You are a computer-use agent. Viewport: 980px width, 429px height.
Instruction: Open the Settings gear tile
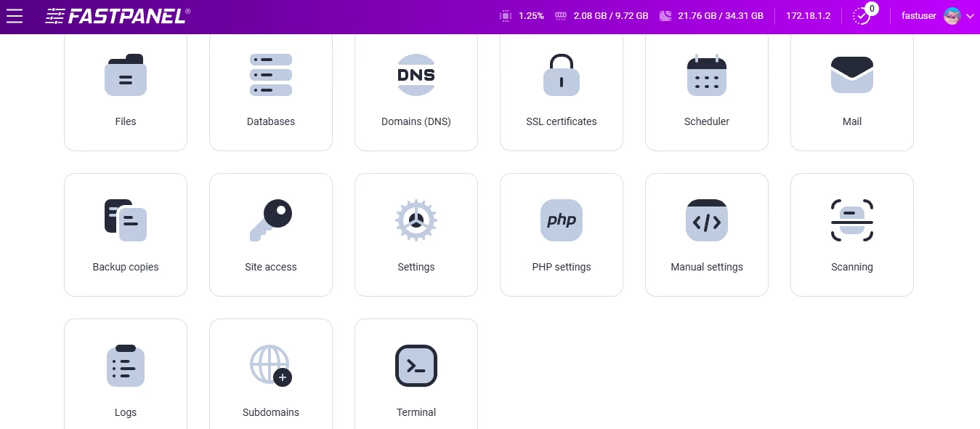point(416,233)
